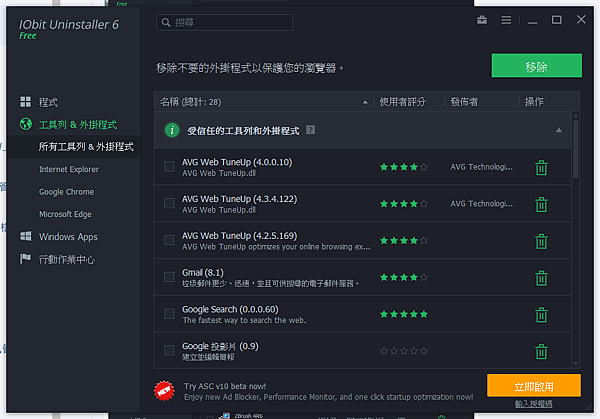
Task: Tick the Google Search (0.0.0.60) checkbox
Action: click(x=169, y=313)
